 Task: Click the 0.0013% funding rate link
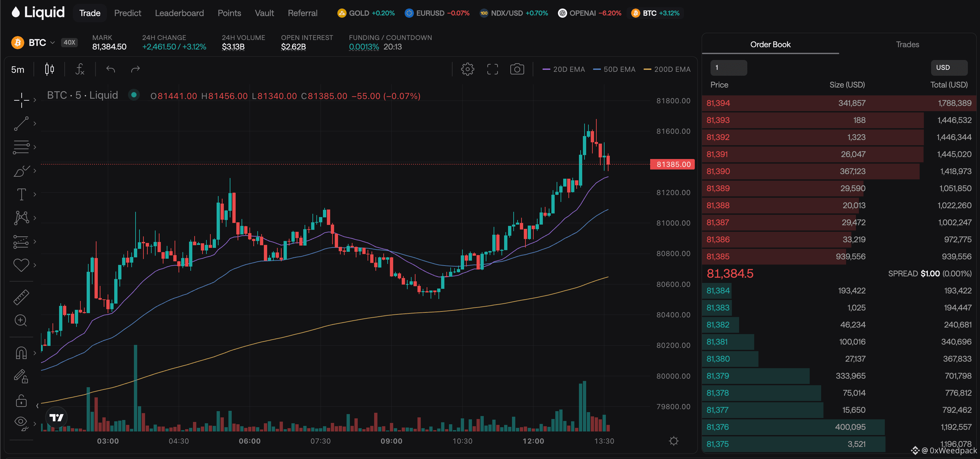[x=364, y=47]
